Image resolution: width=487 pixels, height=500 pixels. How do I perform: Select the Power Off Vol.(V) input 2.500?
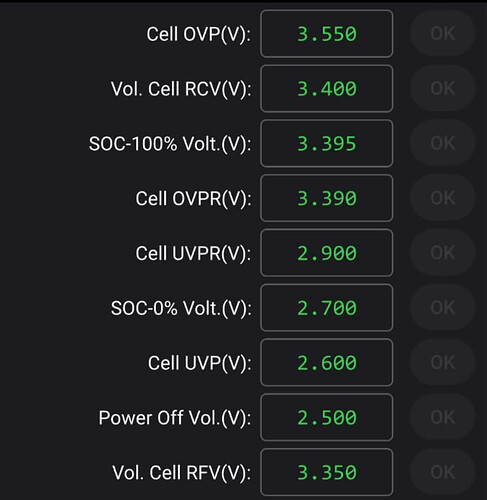point(326,417)
